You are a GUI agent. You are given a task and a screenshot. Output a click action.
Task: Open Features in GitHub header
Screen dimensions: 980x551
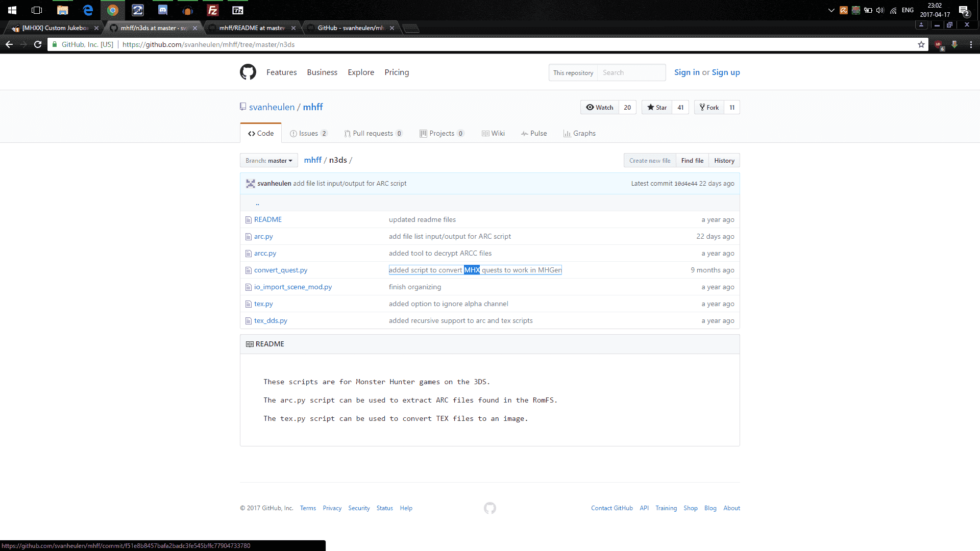[x=281, y=72]
